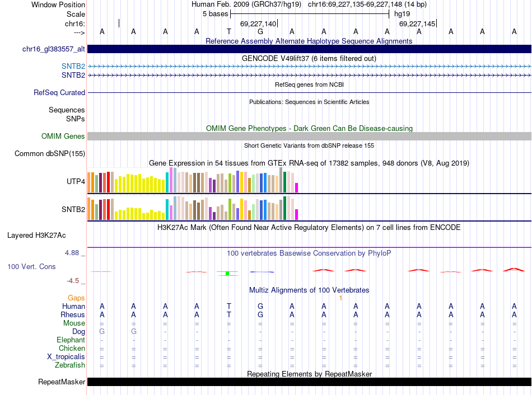Click the OMIM Genes track label
The height and width of the screenshot is (395, 532).
coord(63,137)
